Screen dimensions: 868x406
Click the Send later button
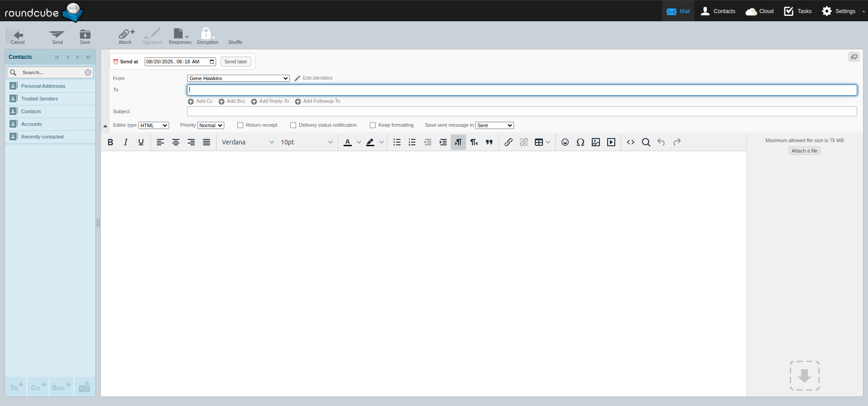pyautogui.click(x=236, y=62)
